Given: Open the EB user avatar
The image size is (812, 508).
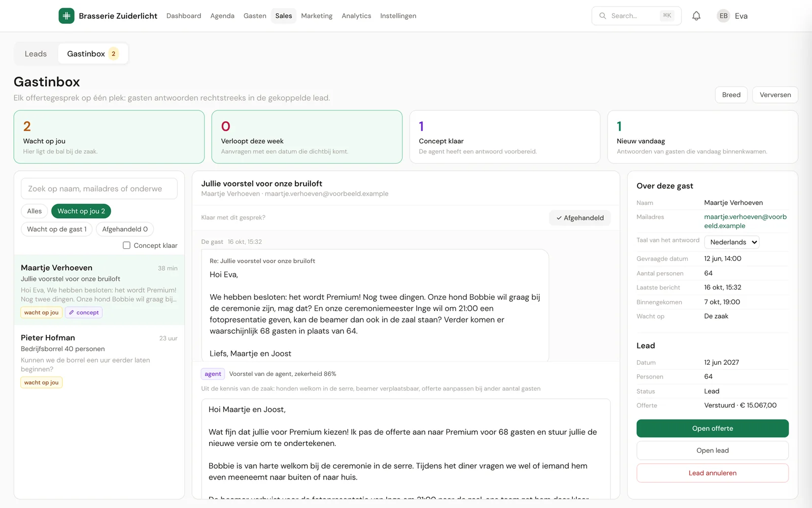Looking at the screenshot, I should (x=723, y=16).
